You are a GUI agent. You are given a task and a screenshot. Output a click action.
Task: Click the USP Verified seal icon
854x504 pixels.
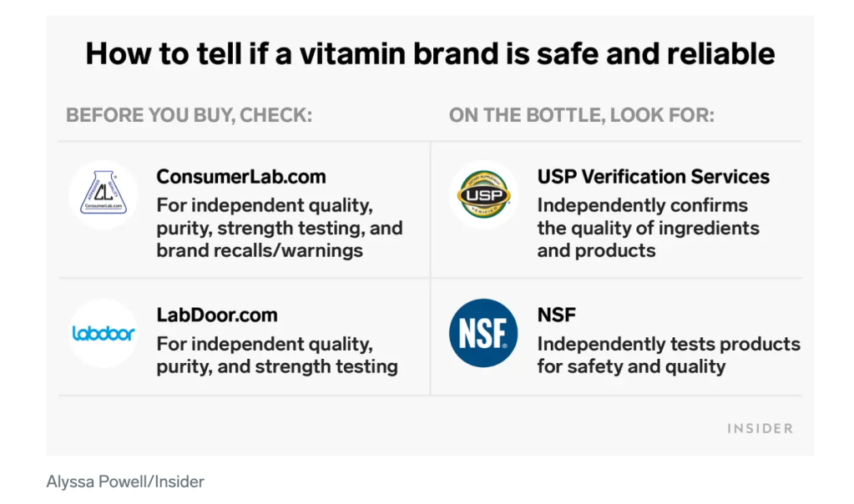(x=483, y=194)
